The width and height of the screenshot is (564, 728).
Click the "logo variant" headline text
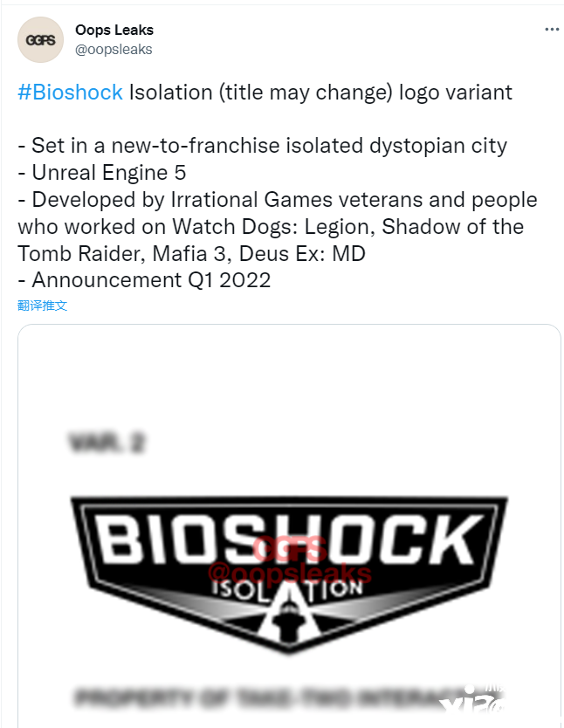[456, 92]
